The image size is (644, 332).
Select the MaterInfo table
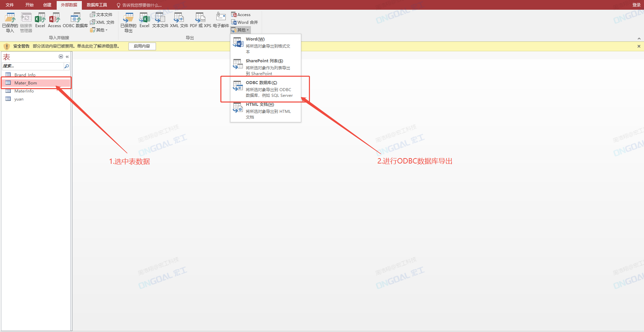[36, 91]
